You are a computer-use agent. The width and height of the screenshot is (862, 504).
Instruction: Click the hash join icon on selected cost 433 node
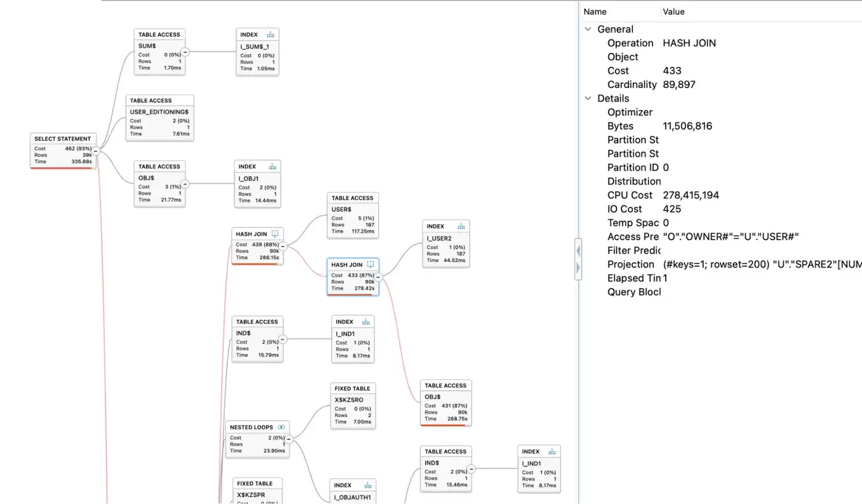tap(371, 265)
